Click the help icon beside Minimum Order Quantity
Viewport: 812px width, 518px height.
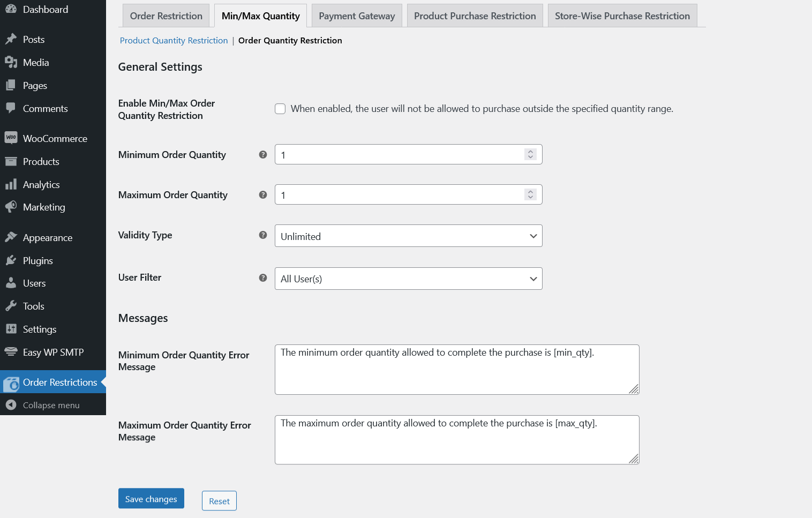click(x=262, y=154)
